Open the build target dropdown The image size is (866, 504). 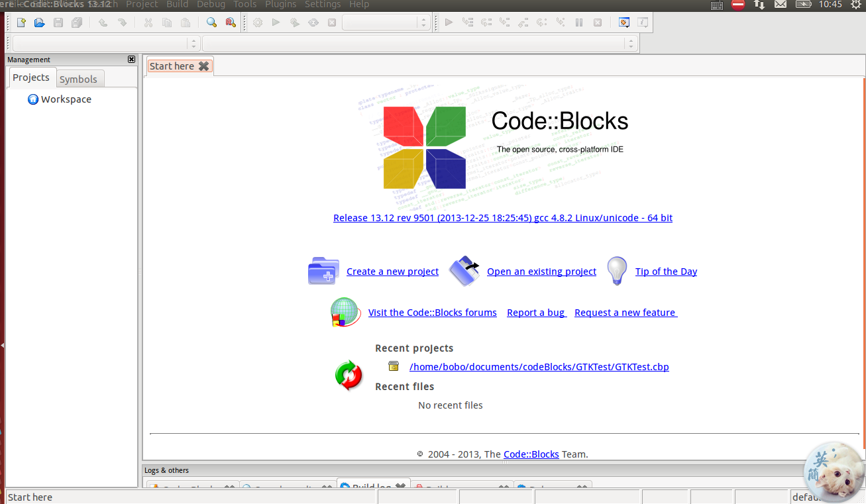tap(386, 23)
